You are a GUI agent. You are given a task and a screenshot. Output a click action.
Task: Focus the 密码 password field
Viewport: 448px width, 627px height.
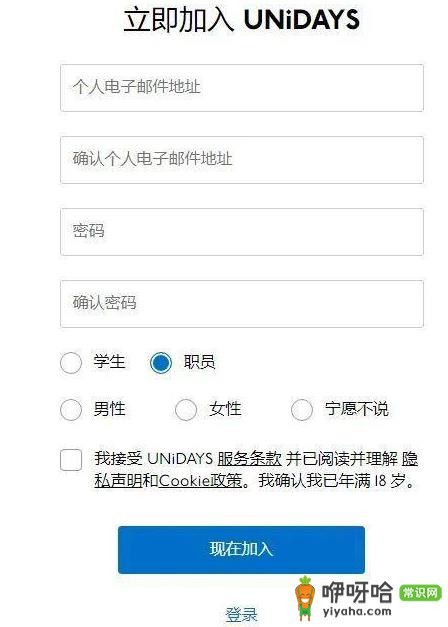tap(242, 232)
